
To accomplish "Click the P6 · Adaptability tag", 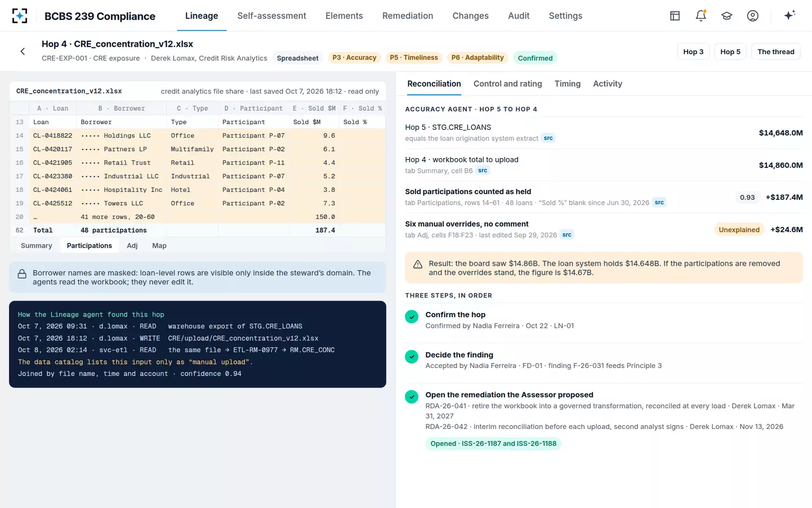I will pos(478,58).
